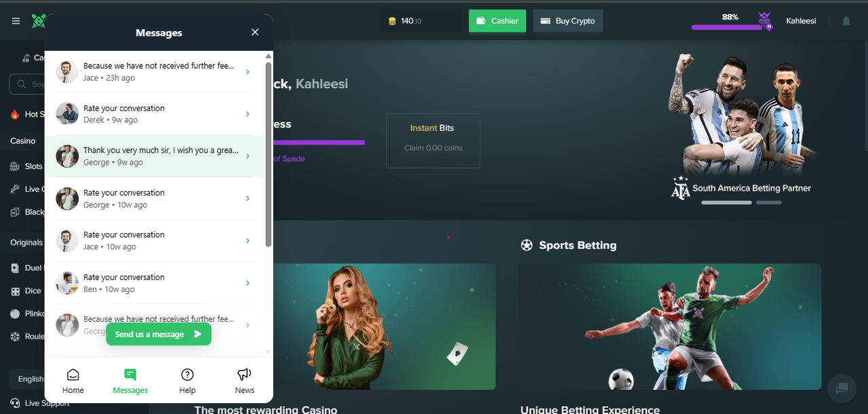Expand the chevron on Ben's message
Image resolution: width=868 pixels, height=414 pixels.
pos(248,283)
